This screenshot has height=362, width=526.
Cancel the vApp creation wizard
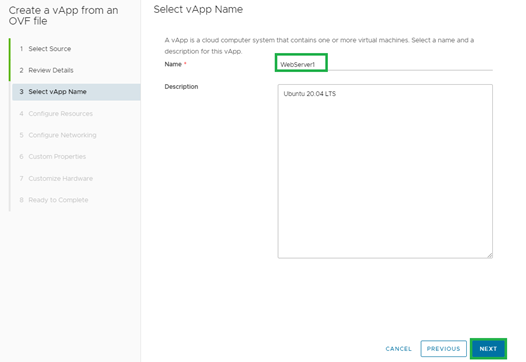399,349
